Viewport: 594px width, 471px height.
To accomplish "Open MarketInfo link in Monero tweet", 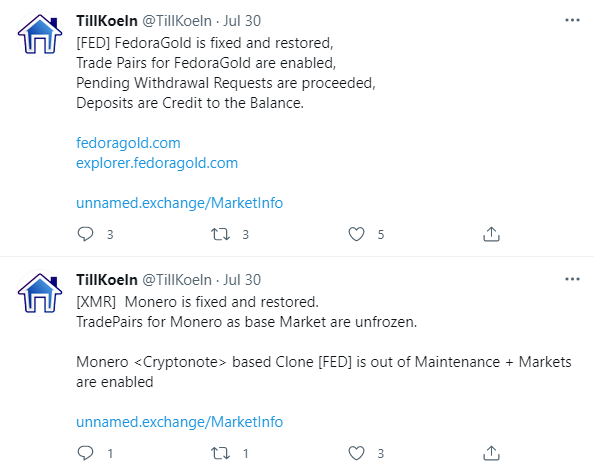I will pos(180,422).
